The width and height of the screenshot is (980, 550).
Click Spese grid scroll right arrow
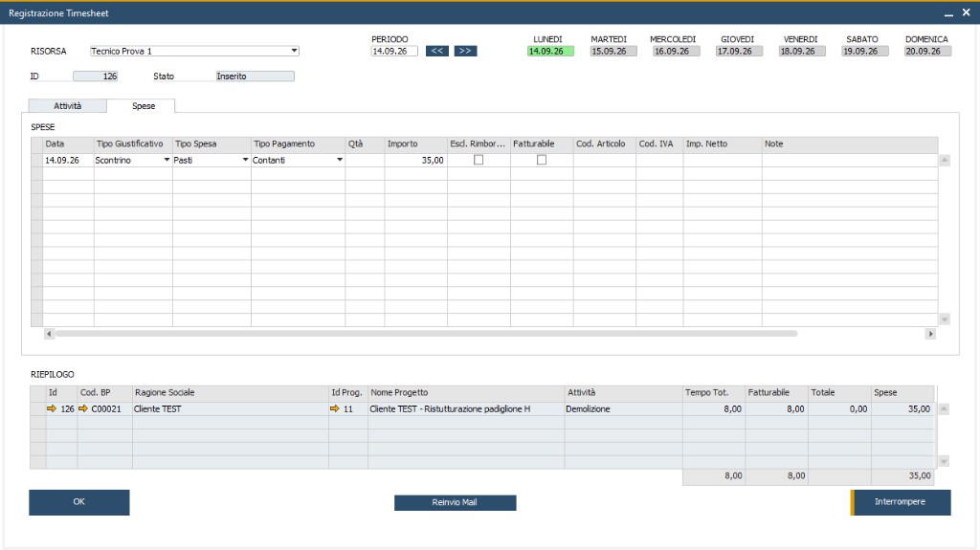930,334
